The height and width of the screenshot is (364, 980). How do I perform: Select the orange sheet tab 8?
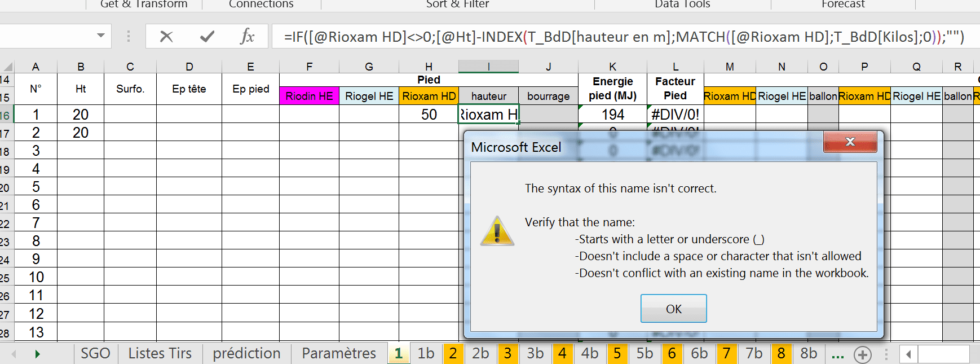781,353
